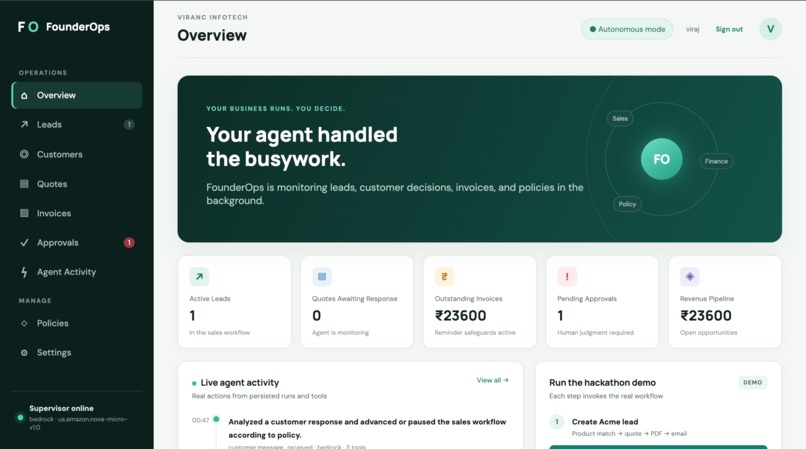Open the Leads section
This screenshot has height=449, width=806.
click(x=77, y=124)
